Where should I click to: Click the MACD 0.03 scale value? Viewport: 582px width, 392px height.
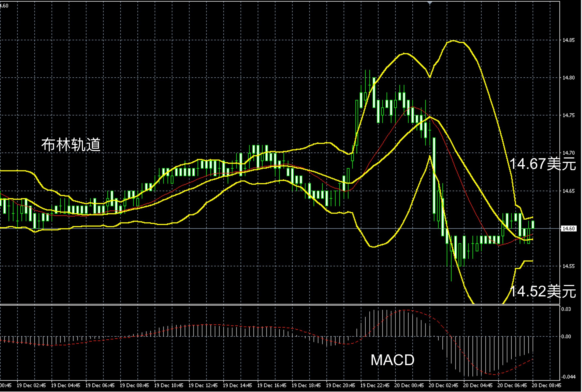tap(566, 309)
